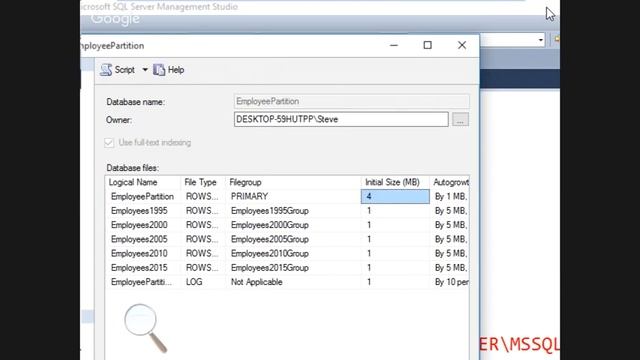Click ROWS file type cell of Employees2000 row

(x=203, y=225)
